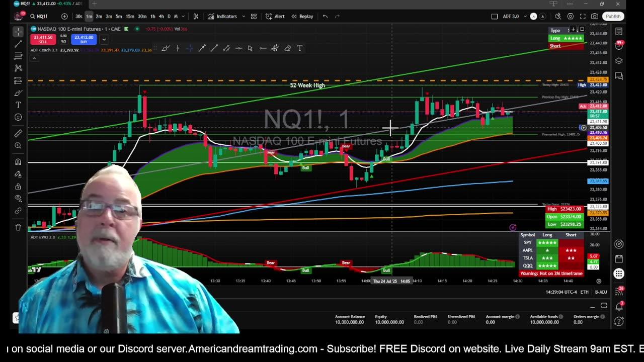Open user profile avatar menu

[18, 16]
